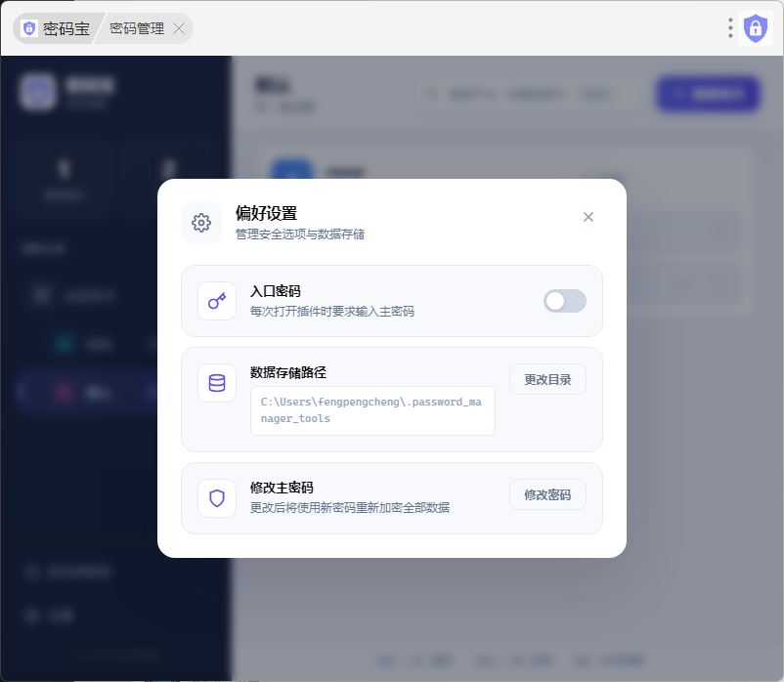Image resolution: width=784 pixels, height=682 pixels.
Task: Close the 密码管理 tab
Action: click(179, 28)
